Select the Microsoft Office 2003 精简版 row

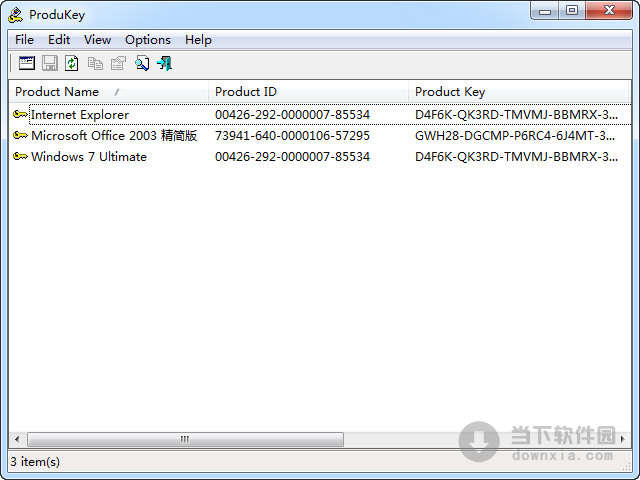pyautogui.click(x=320, y=135)
